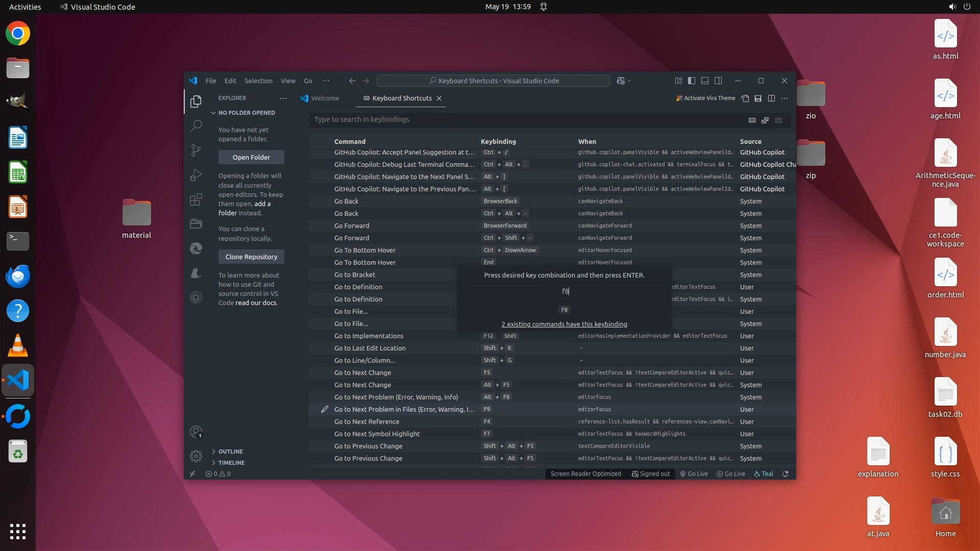Open Run and Debug view
The width and height of the screenshot is (980, 551).
click(x=196, y=175)
